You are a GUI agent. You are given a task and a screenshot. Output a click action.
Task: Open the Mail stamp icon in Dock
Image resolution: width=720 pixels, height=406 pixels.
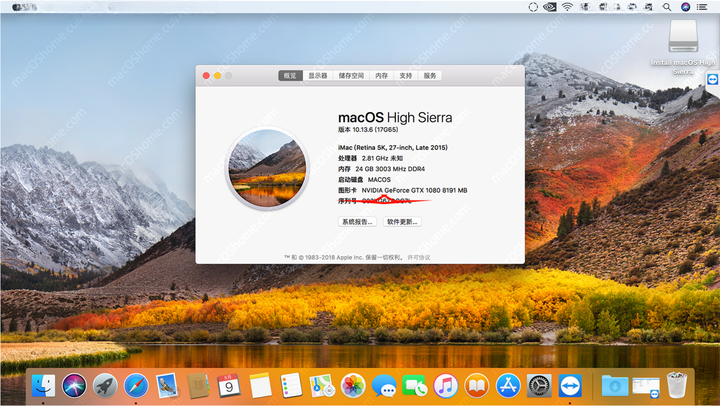pos(167,385)
